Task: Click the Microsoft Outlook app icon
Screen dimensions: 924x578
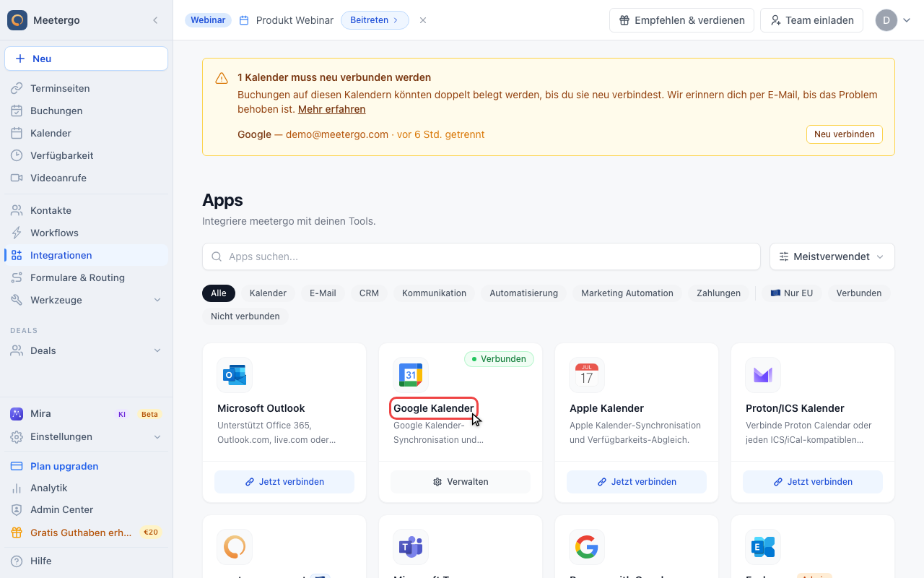Action: click(235, 375)
